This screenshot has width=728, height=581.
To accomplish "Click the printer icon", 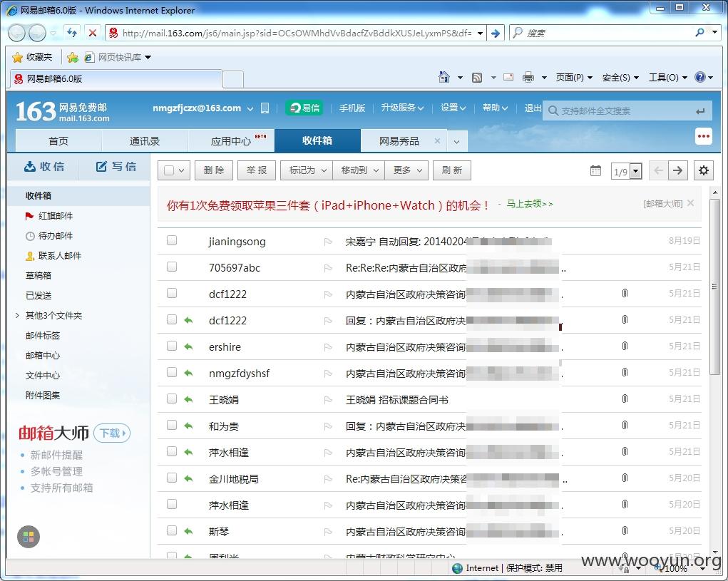I will [x=528, y=77].
